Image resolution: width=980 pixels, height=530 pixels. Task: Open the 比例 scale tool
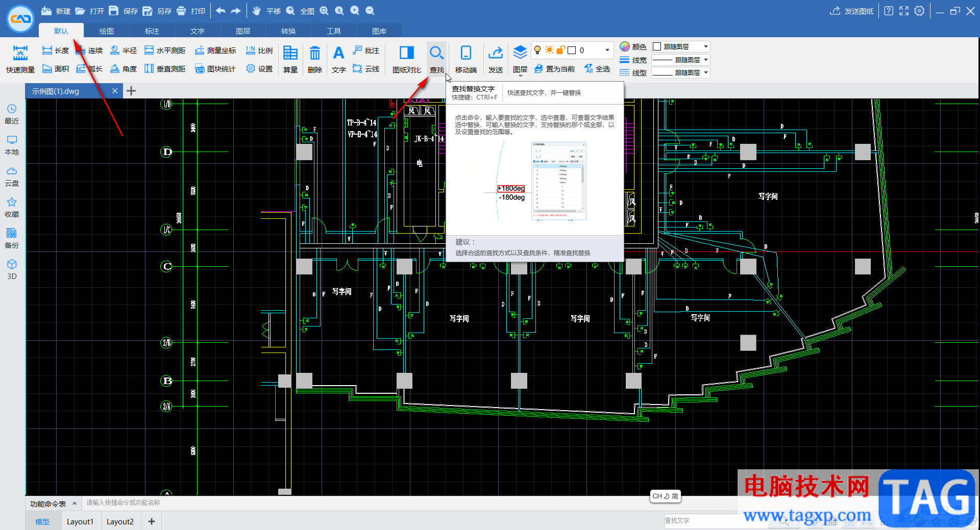pyautogui.click(x=259, y=51)
